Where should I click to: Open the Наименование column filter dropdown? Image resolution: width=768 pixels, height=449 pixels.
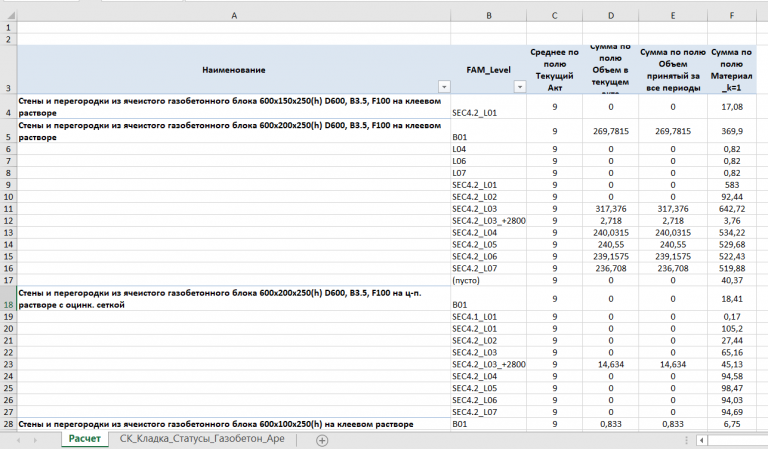tap(442, 88)
